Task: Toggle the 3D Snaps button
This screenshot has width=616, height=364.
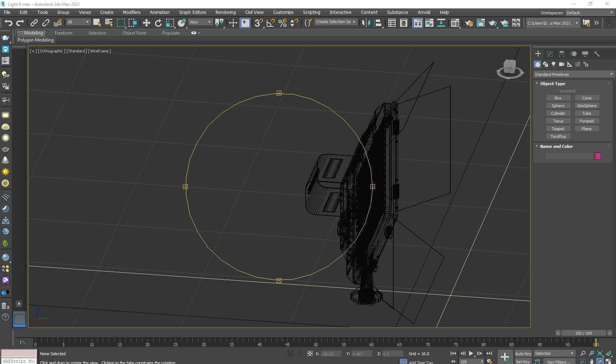Action: tap(259, 23)
